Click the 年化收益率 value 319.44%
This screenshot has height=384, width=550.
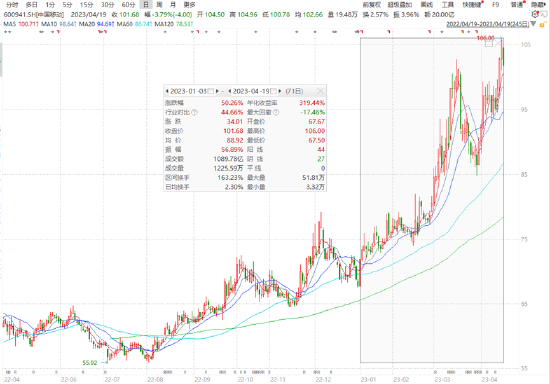click(312, 103)
